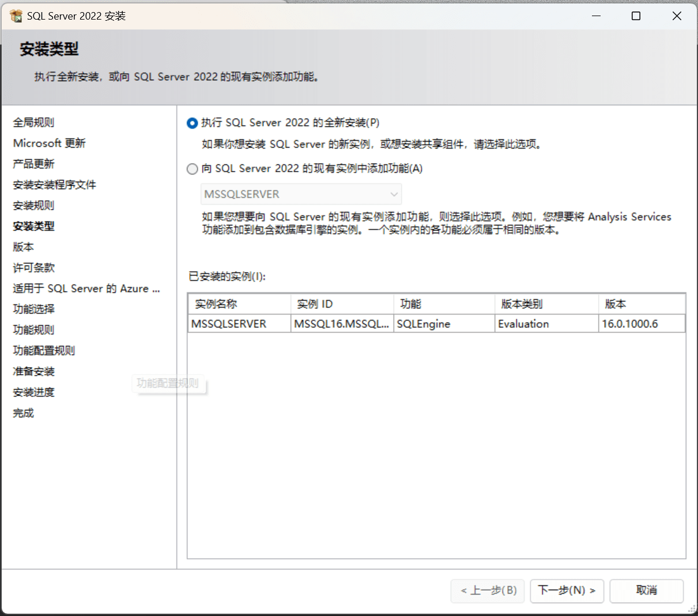Open the MSSQLSERVER instance dropdown
This screenshot has height=616, width=698.
(x=301, y=194)
